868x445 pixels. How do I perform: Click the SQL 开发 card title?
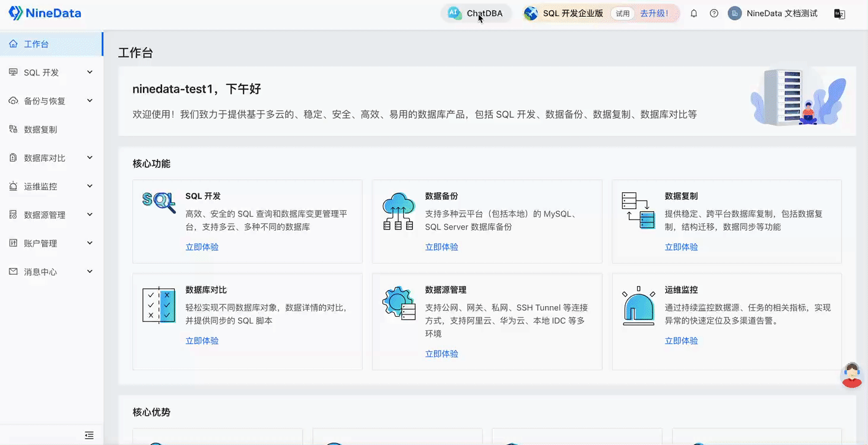(203, 196)
